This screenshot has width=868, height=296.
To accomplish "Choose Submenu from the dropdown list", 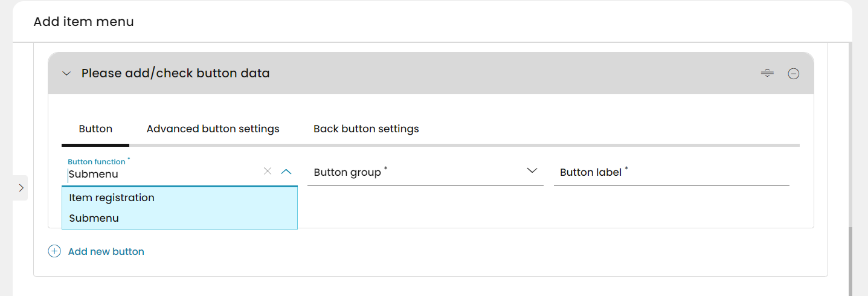I will point(179,218).
